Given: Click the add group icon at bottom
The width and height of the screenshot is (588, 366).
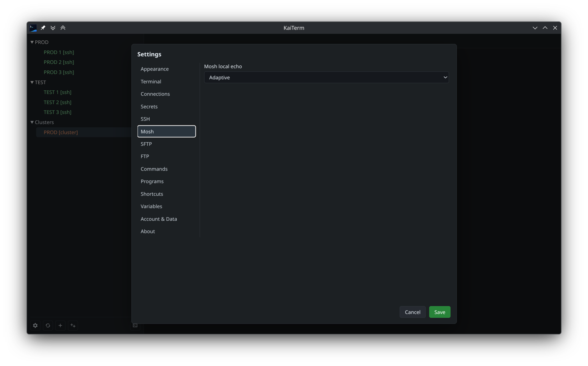Looking at the screenshot, I should [73, 325].
